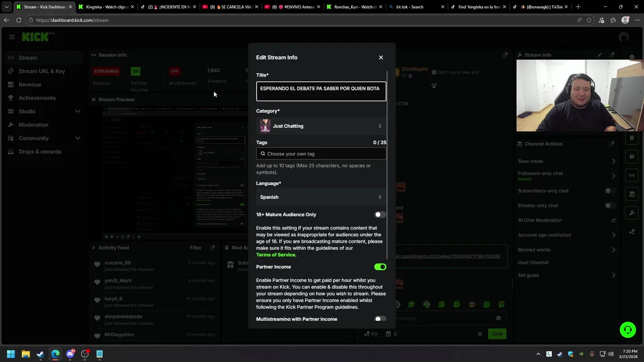The height and width of the screenshot is (362, 644).
Task: Edit stream info pencil icon
Action: (600, 55)
